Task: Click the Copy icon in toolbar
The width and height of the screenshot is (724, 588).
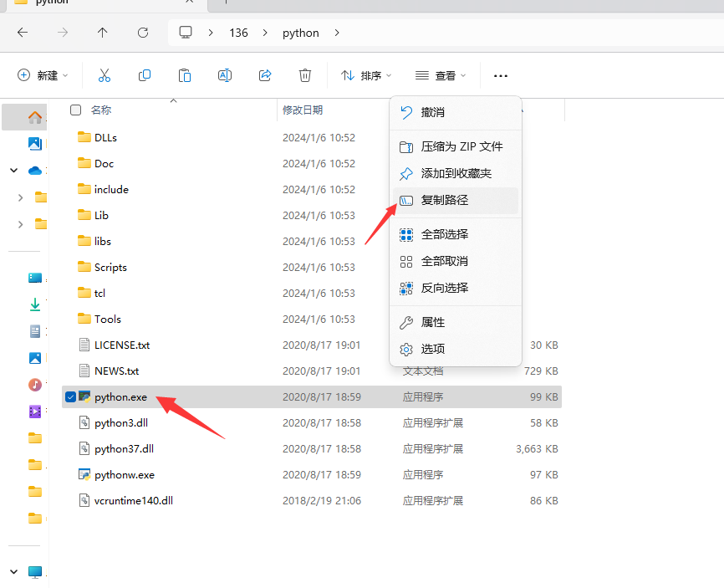Action: pos(145,75)
